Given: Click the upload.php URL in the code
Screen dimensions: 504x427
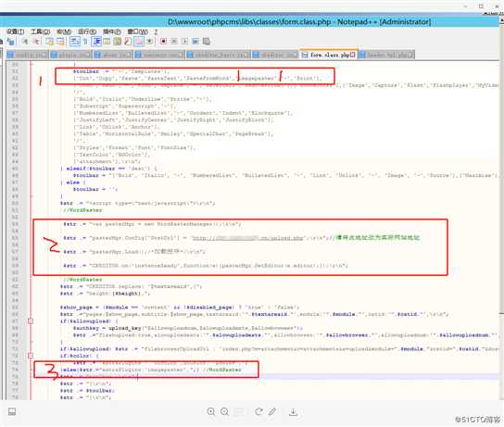Looking at the screenshot, I should point(247,238).
